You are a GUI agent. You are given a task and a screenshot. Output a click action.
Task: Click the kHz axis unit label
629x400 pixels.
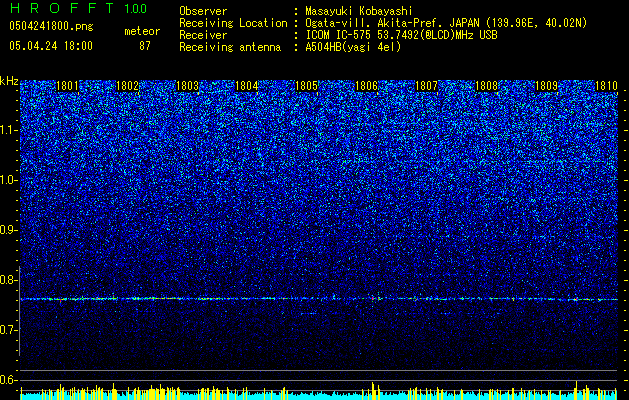[x=9, y=81]
